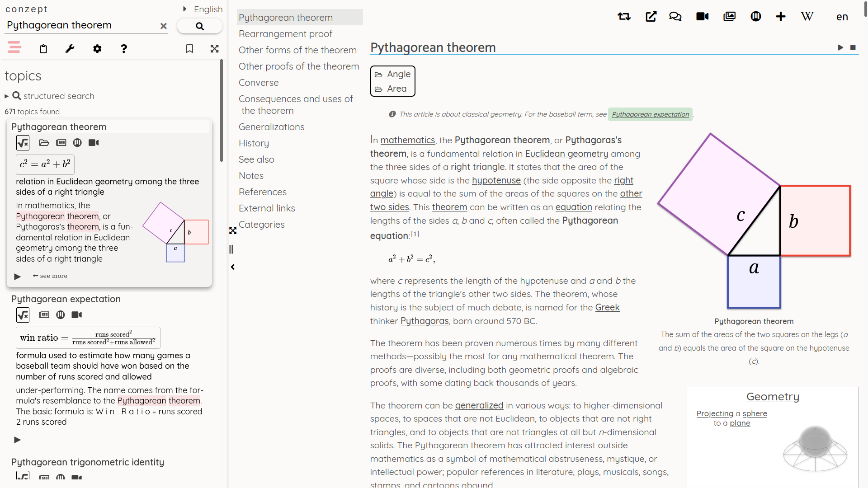Open the hamburger menu

point(14,47)
